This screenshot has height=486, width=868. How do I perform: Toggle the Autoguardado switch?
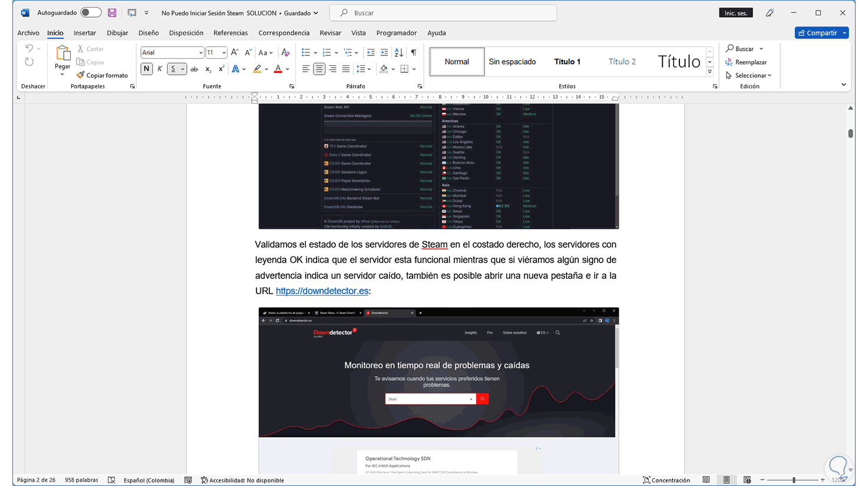91,12
